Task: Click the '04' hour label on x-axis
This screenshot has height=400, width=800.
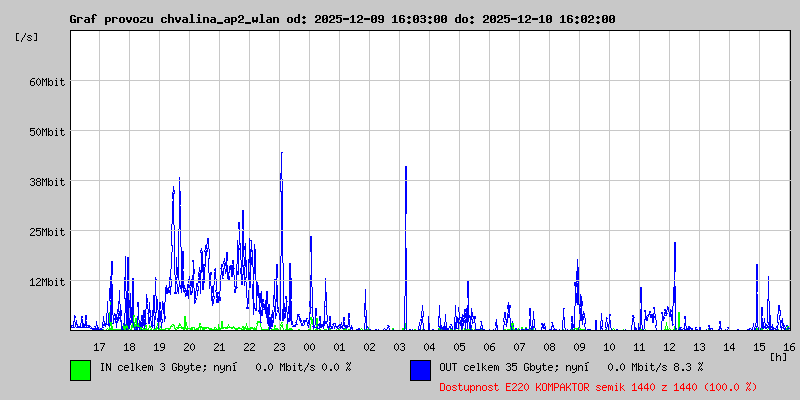Action: point(430,347)
